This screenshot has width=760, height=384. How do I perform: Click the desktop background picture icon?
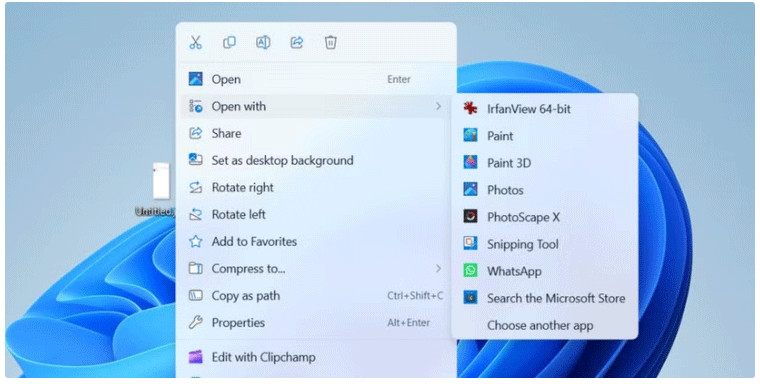(x=195, y=160)
